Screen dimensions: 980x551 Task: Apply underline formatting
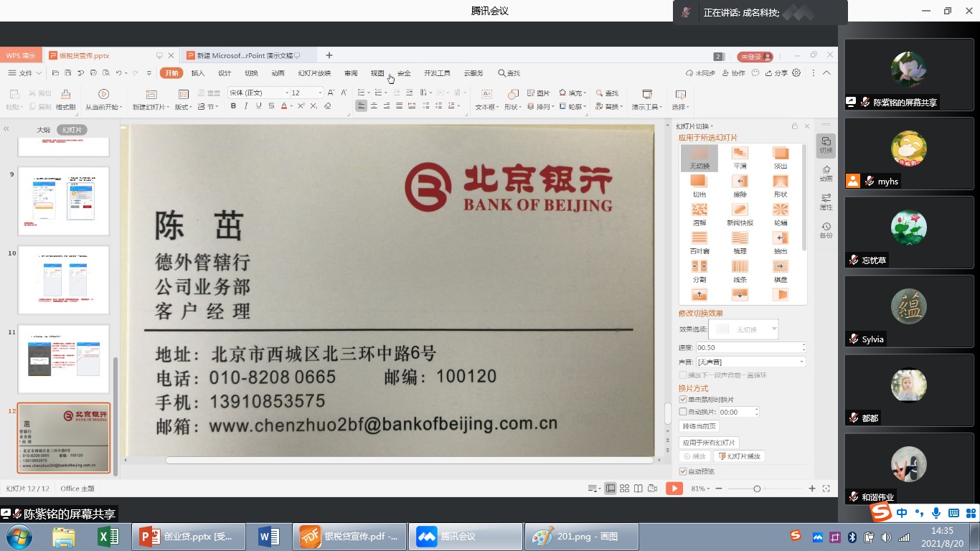[x=258, y=106]
